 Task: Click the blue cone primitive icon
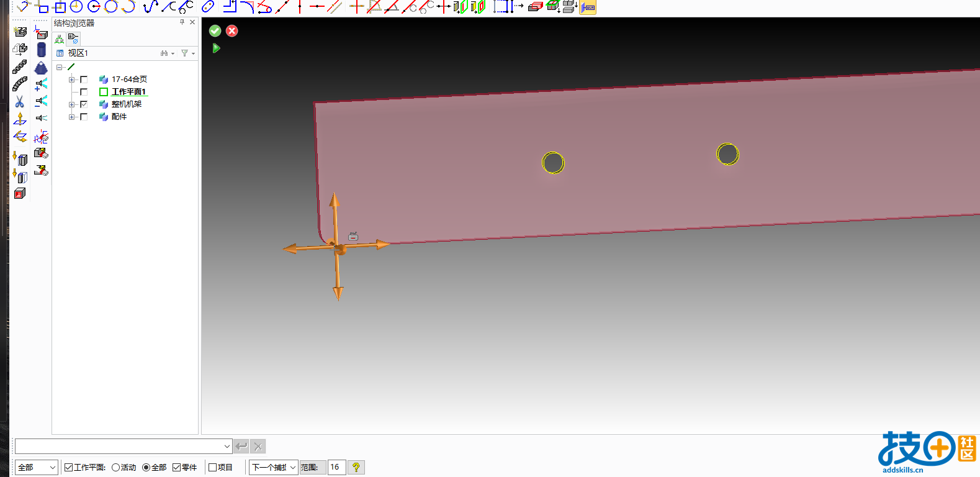[x=42, y=68]
